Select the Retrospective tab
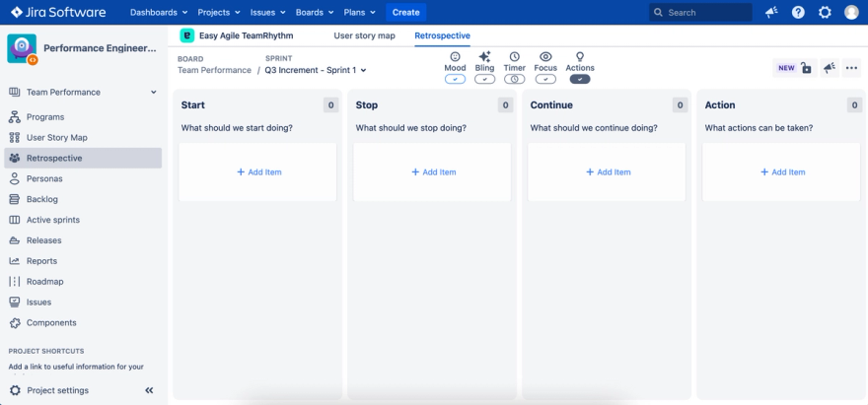The image size is (868, 405). tap(442, 35)
